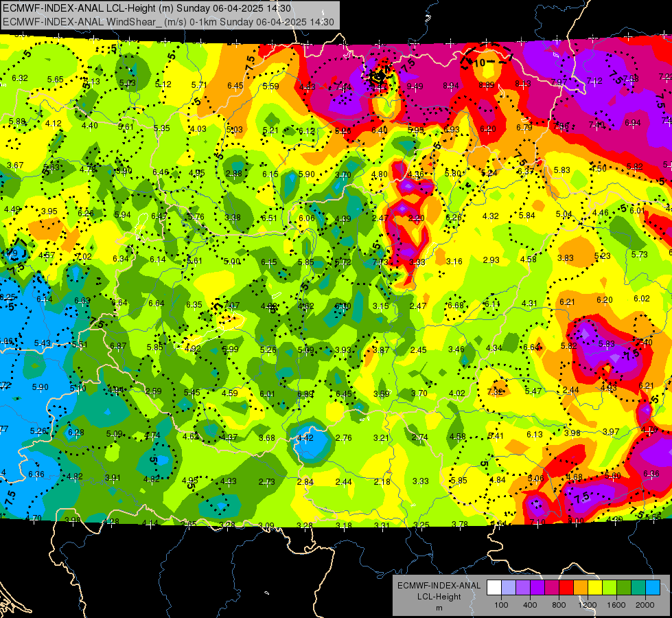Click the wind shear value 3.95
The height and width of the screenshot is (618, 672).
tap(49, 211)
